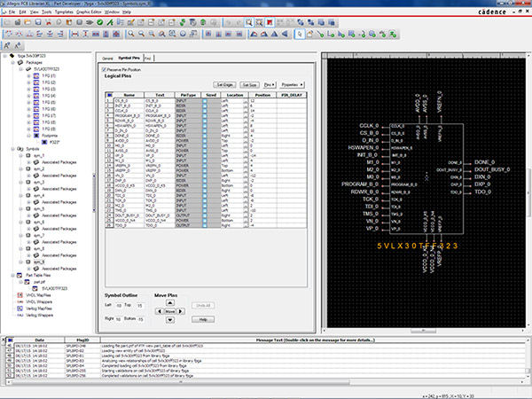Toggle Sized checkbox for row 26 TDO_0
The image size is (532, 399).
coord(205,225)
